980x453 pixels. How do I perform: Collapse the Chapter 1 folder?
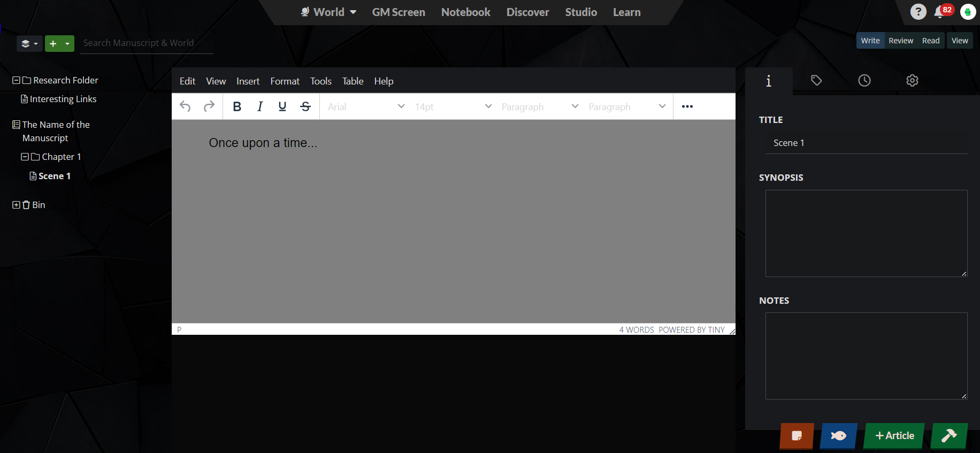[25, 157]
